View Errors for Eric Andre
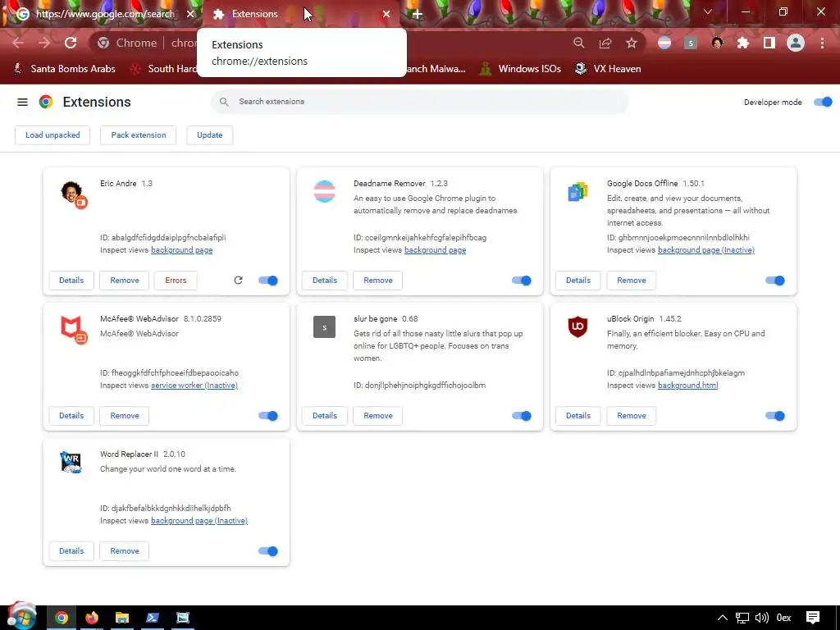This screenshot has height=630, width=840. point(176,281)
